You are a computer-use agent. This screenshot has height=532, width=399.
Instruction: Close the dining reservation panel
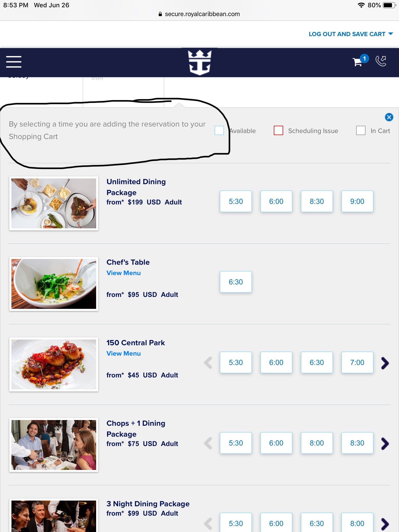(x=389, y=117)
